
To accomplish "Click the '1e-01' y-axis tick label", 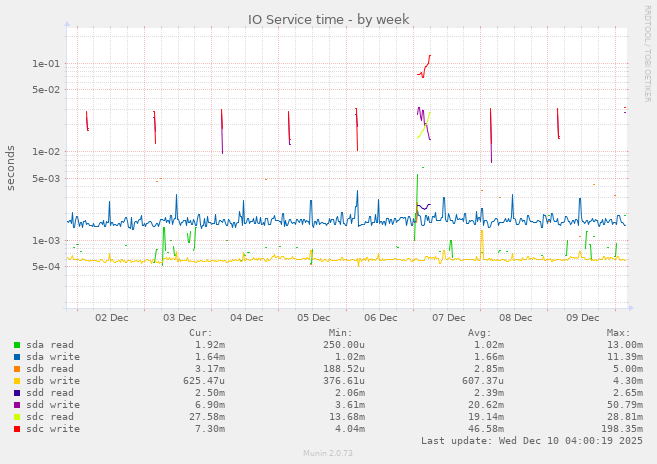I will pos(46,64).
